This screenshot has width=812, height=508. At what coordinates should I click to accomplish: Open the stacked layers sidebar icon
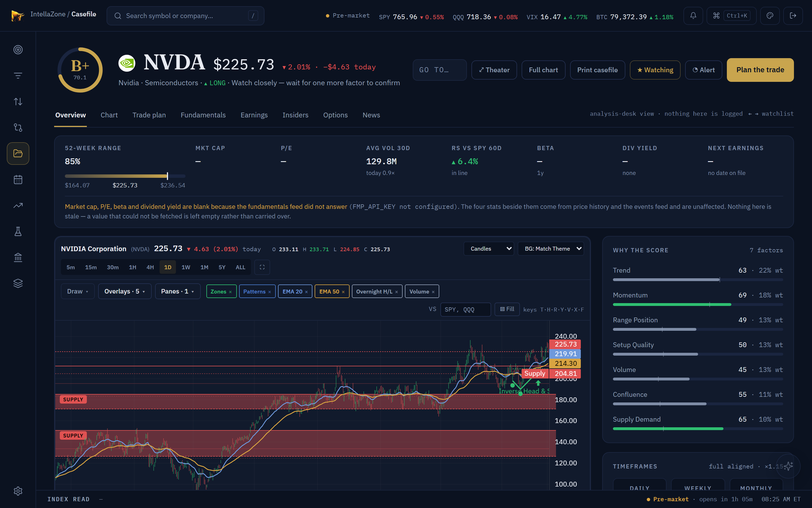pyautogui.click(x=18, y=283)
